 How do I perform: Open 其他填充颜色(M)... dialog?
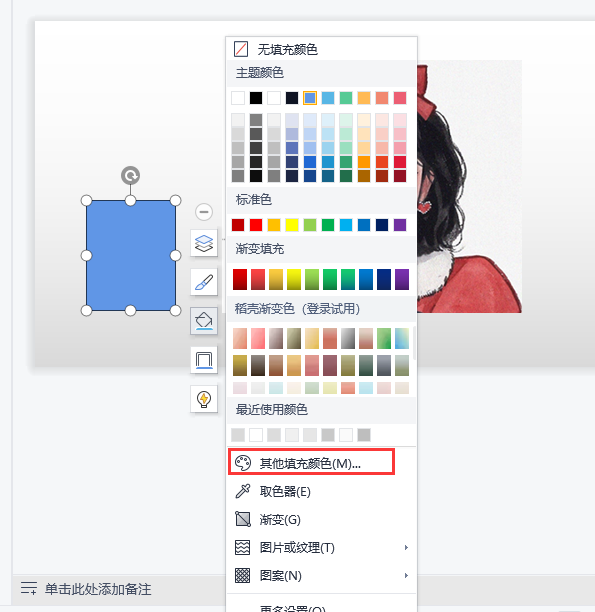(322, 463)
